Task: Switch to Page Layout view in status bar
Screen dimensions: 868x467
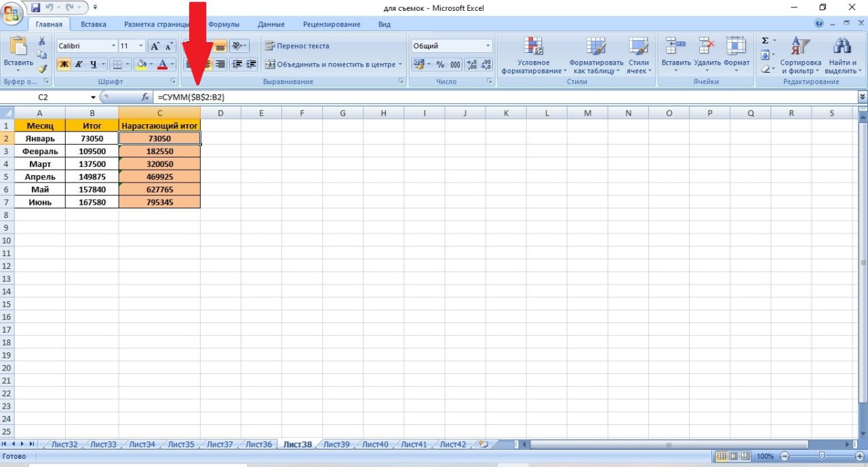Action: pos(733,456)
